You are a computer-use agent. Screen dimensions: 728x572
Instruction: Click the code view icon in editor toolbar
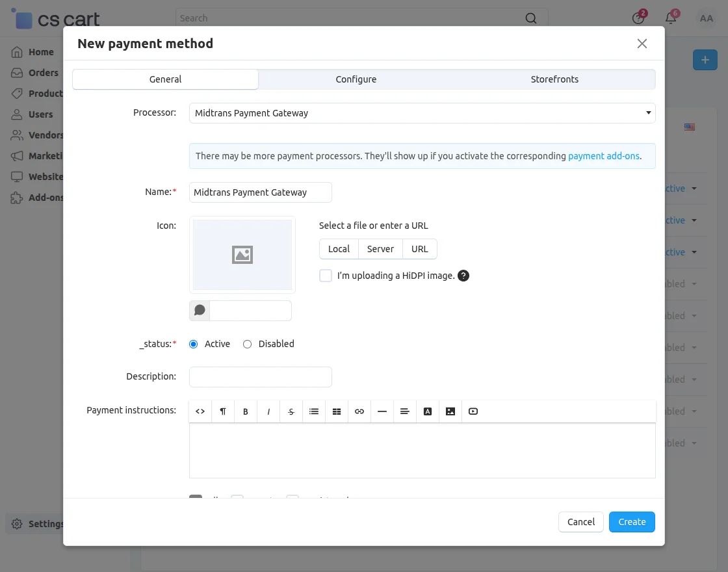pos(200,411)
